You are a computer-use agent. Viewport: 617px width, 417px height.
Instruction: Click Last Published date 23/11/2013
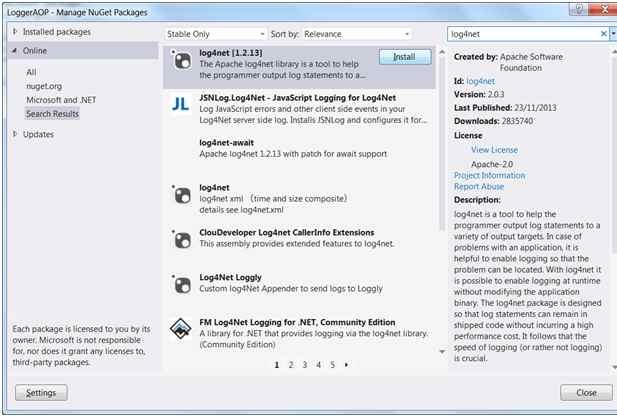pos(535,108)
